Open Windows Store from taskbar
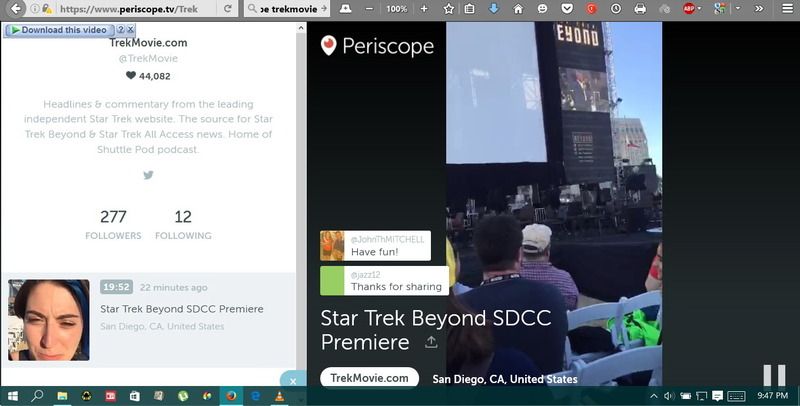This screenshot has height=406, width=800. click(x=135, y=396)
